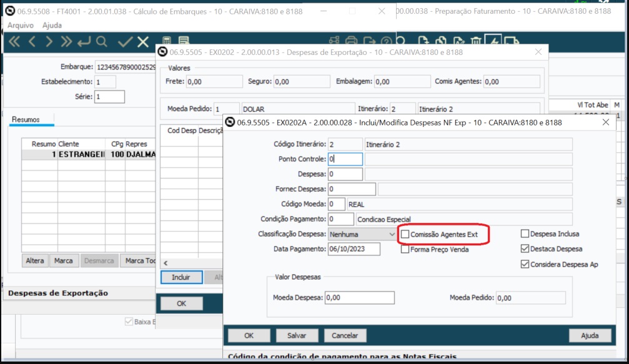This screenshot has height=364, width=629.
Task: Click the printer icon in FT4001 toolbar
Action: pyautogui.click(x=352, y=41)
